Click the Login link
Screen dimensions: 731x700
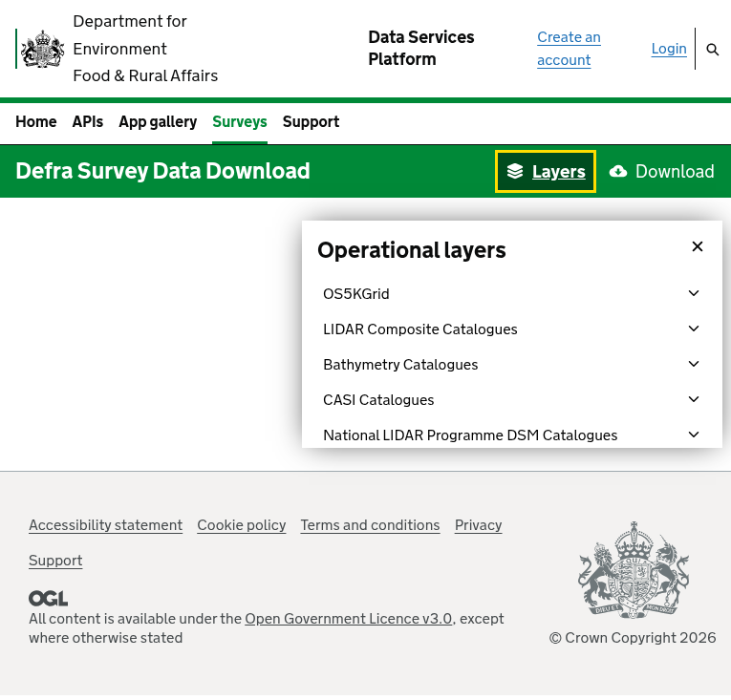[669, 49]
